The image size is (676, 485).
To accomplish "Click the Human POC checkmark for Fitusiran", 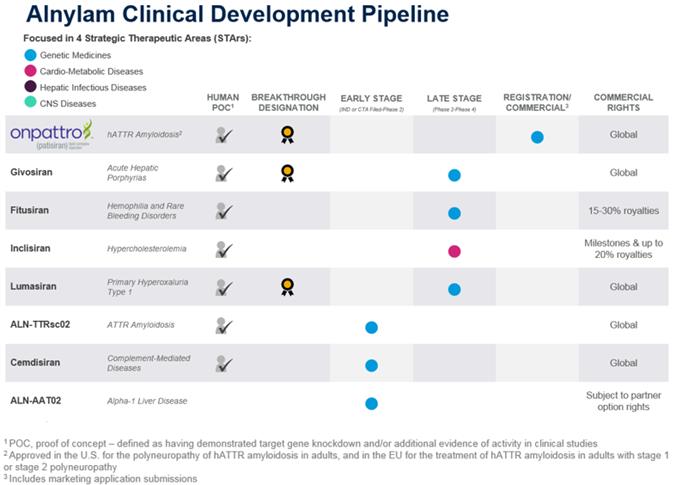I will click(223, 212).
